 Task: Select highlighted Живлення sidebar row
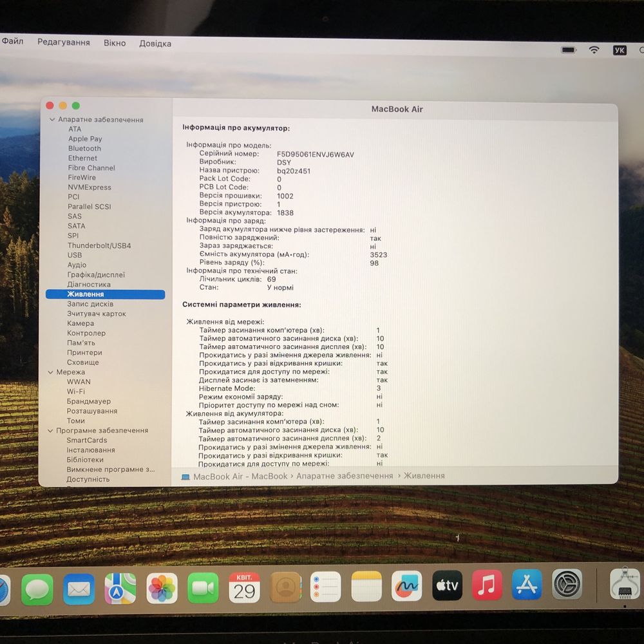[105, 294]
